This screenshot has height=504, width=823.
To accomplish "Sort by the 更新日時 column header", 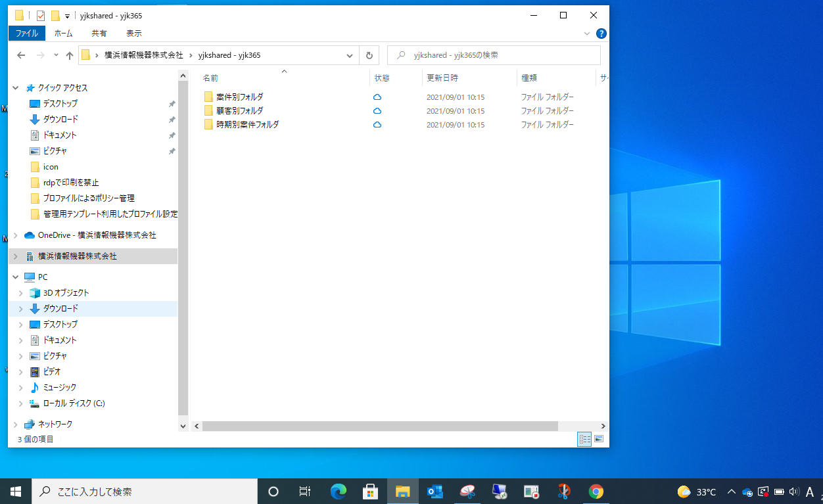I will (x=442, y=78).
